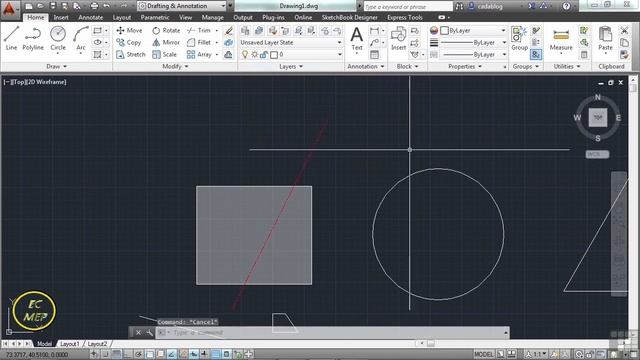Click the Insert block tool
This screenshot has height=360, width=640.
(398, 38)
